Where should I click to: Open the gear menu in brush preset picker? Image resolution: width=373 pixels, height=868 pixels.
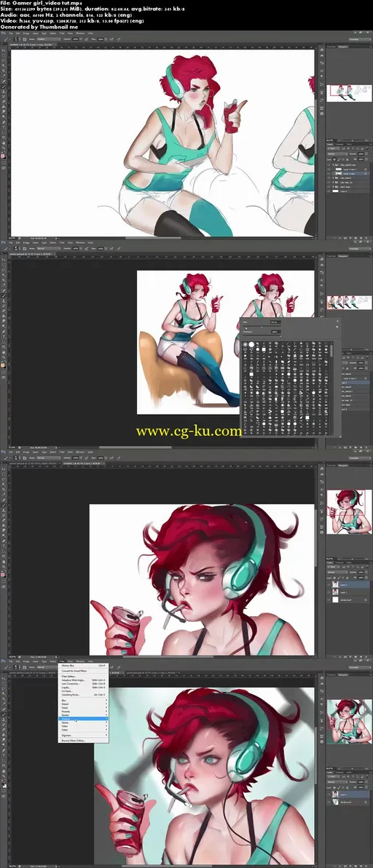[337, 321]
